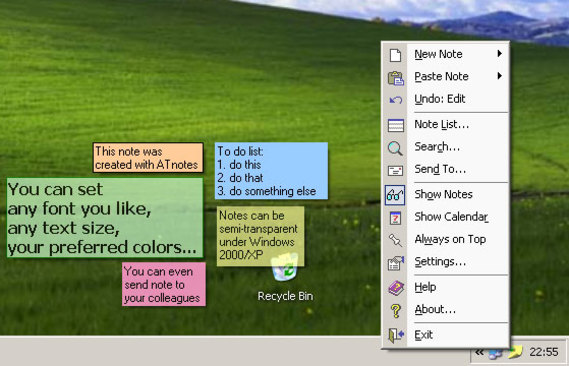Click the Note List lines icon
The width and height of the screenshot is (569, 366).
click(396, 126)
